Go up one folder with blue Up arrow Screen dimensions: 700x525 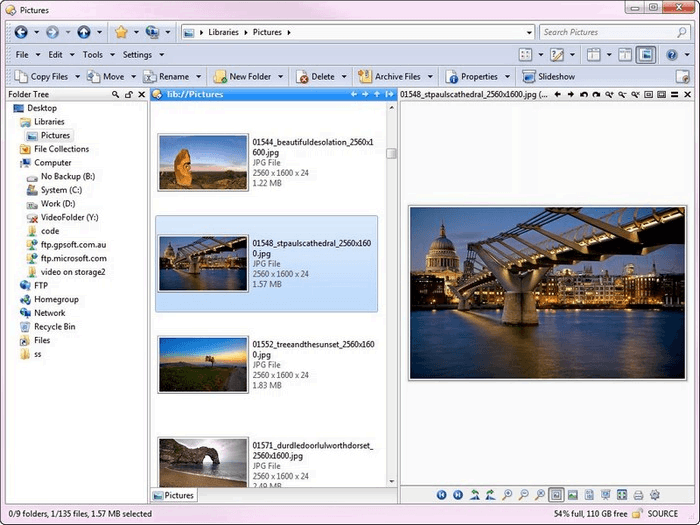point(83,32)
